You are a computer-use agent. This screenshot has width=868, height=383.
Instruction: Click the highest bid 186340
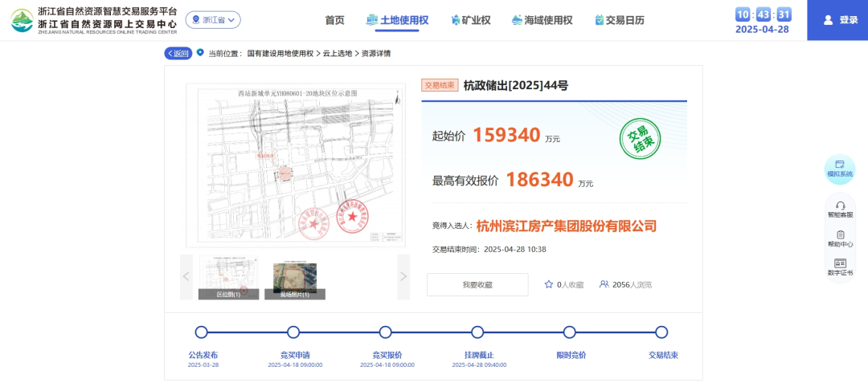539,179
